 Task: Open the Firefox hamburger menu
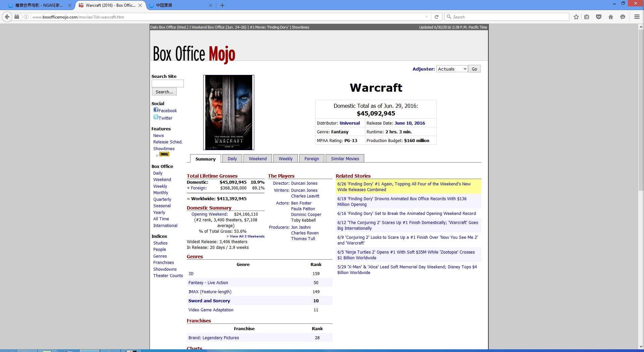(x=636, y=17)
